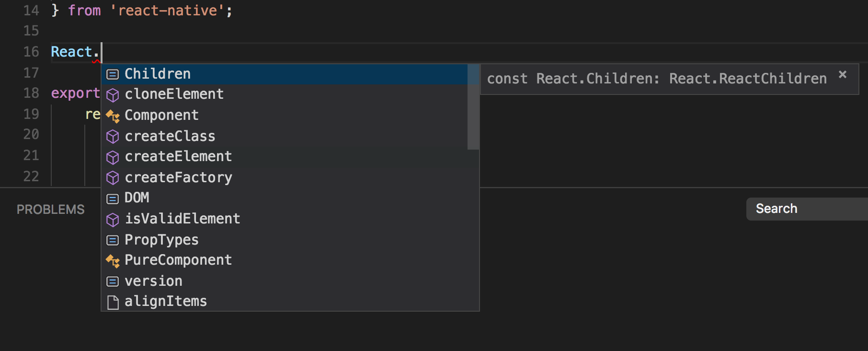Click the class icon next to PureComponent
The height and width of the screenshot is (351, 868).
[x=113, y=260]
